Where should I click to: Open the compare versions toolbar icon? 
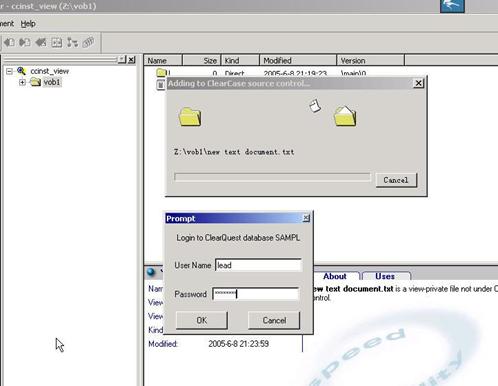point(57,43)
